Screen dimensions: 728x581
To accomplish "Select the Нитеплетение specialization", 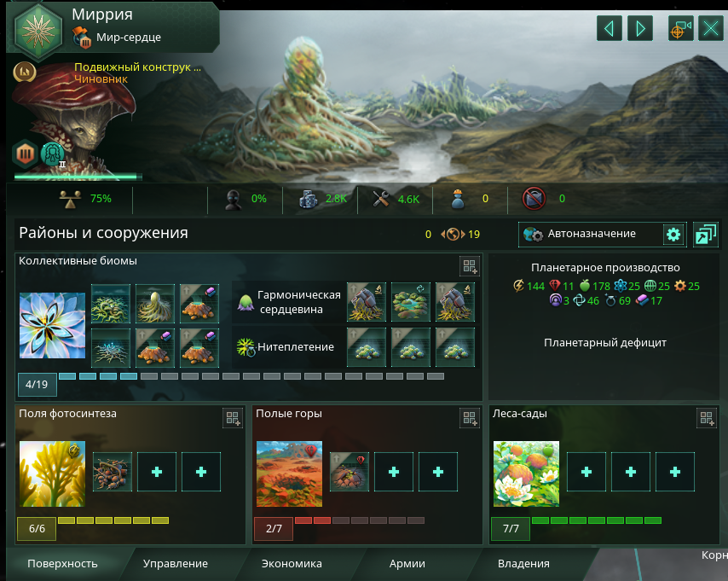I will (290, 346).
